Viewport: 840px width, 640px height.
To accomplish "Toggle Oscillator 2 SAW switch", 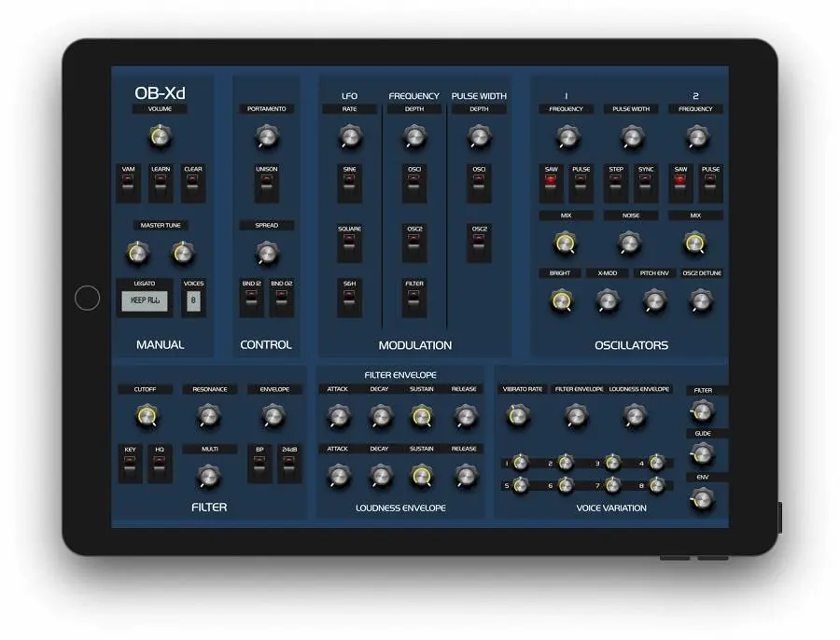I will (680, 184).
